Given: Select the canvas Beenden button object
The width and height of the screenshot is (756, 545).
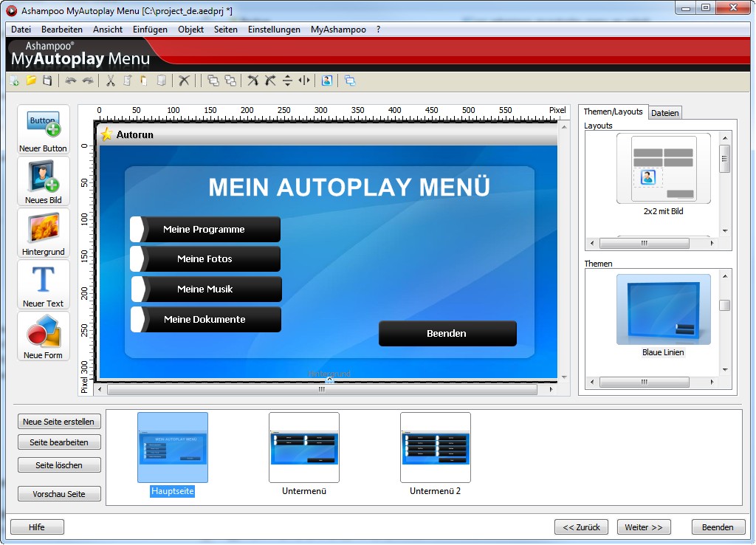Looking at the screenshot, I should click(447, 333).
